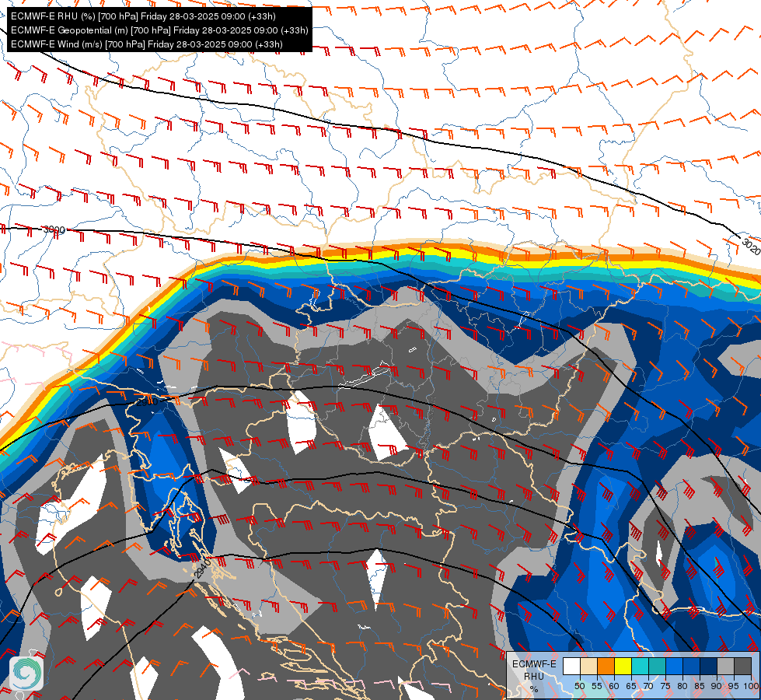
Task: Pick the orange 55–60% legend swatch
Action: (x=606, y=666)
